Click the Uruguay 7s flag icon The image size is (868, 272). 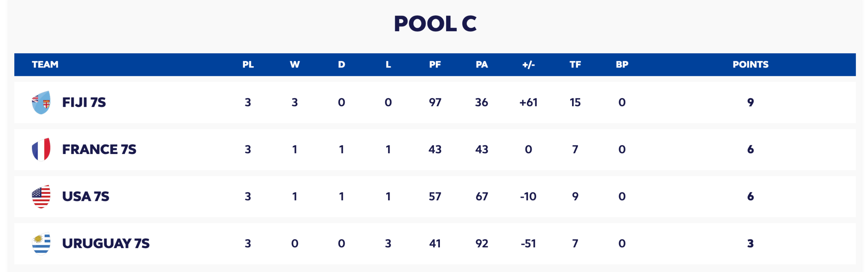pyautogui.click(x=41, y=244)
